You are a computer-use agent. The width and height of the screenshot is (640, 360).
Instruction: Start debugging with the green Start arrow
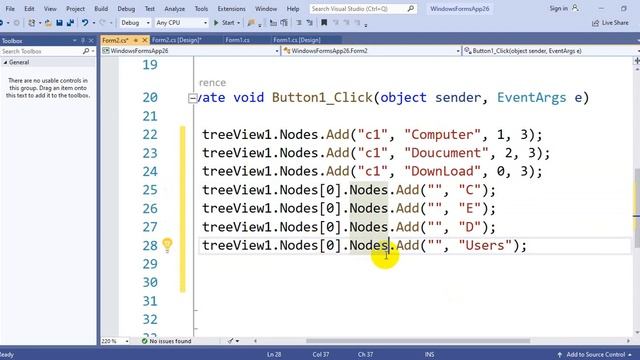(x=216, y=23)
